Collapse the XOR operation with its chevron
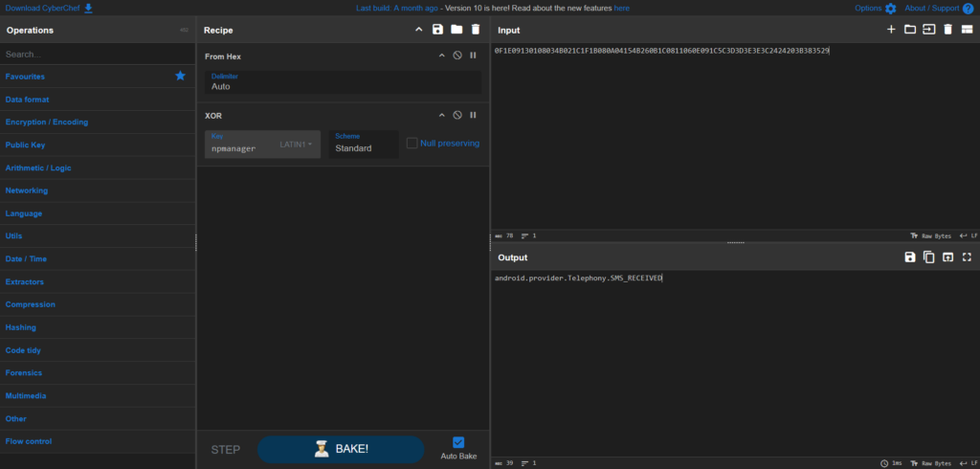980x469 pixels. [x=441, y=115]
